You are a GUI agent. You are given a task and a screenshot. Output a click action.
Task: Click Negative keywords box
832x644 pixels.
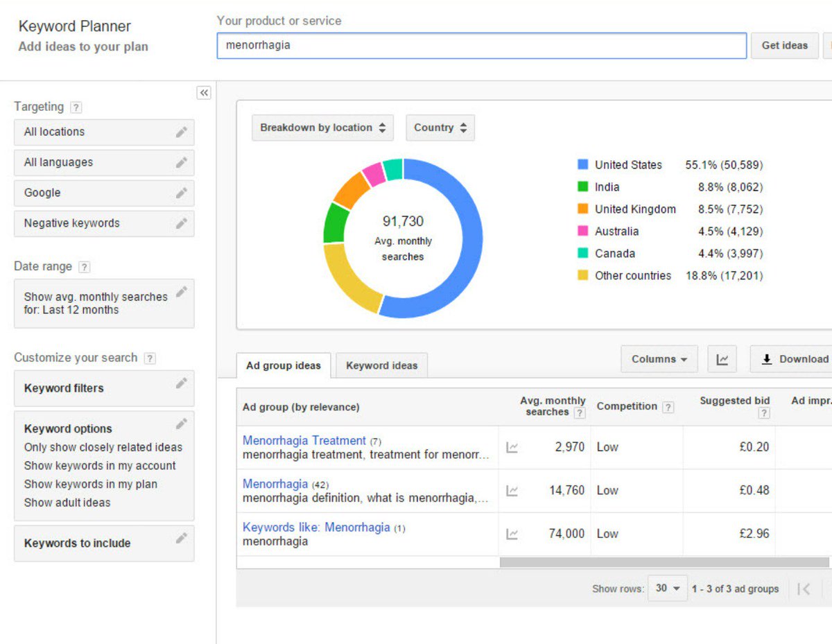click(x=104, y=224)
